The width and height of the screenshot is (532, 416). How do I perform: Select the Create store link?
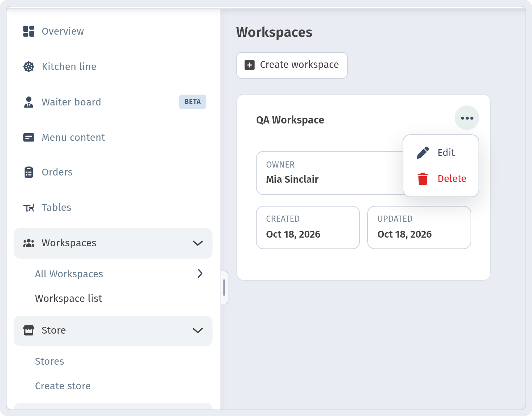coord(63,386)
